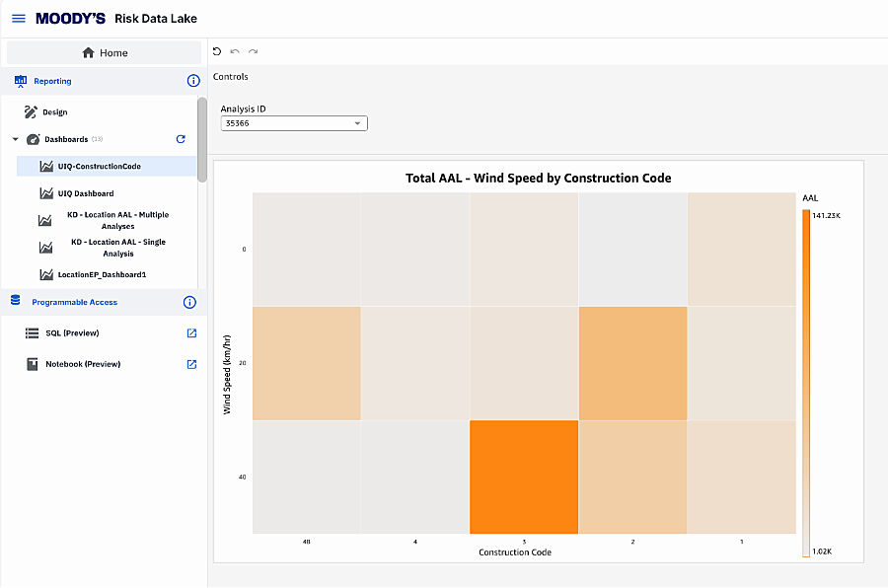
Task: Click the SQL list icon
Action: click(x=33, y=333)
